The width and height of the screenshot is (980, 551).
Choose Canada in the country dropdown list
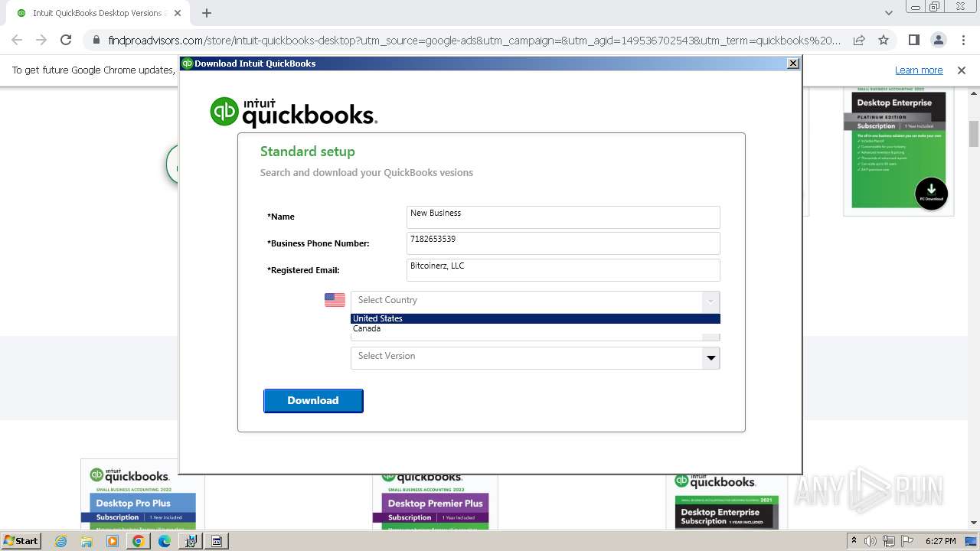pyautogui.click(x=535, y=328)
